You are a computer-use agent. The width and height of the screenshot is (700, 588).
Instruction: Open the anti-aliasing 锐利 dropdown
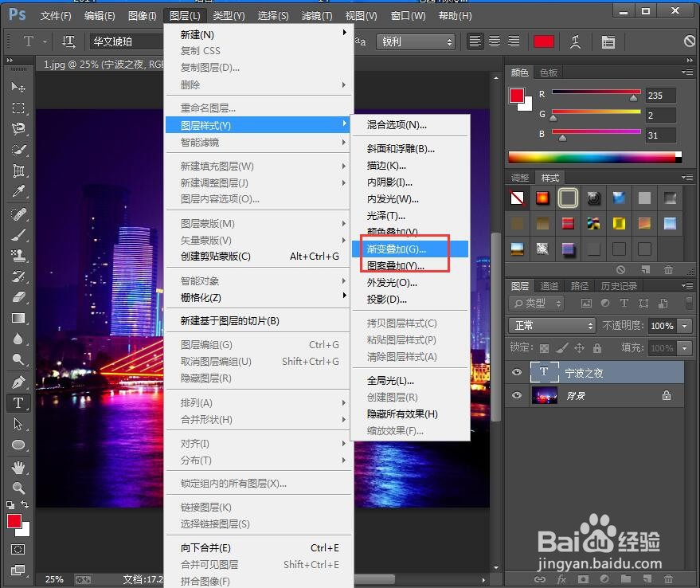tap(416, 42)
